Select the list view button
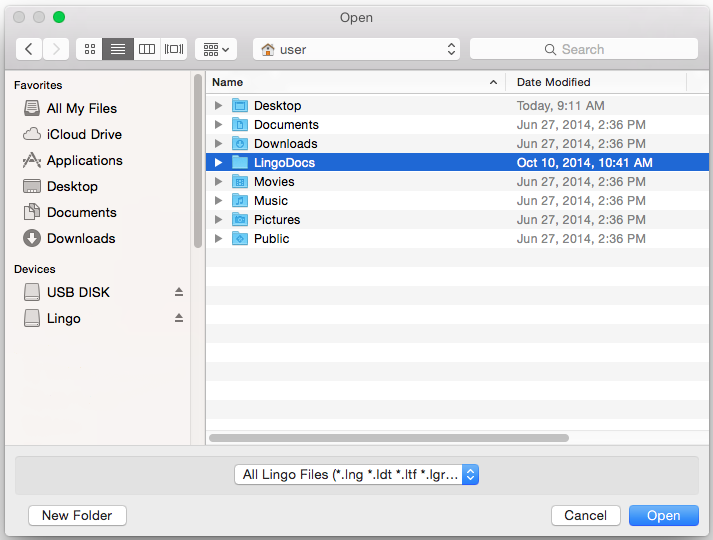The image size is (713, 540). tap(118, 49)
